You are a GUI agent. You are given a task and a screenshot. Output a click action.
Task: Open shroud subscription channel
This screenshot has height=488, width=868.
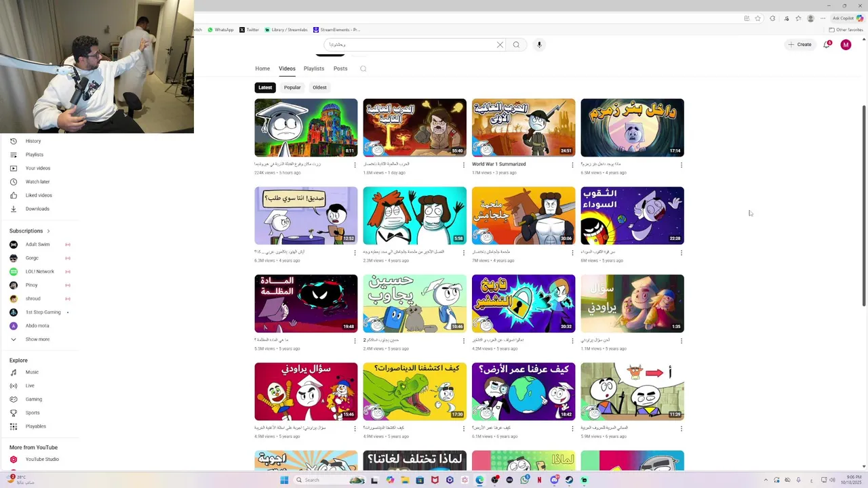[x=33, y=299]
